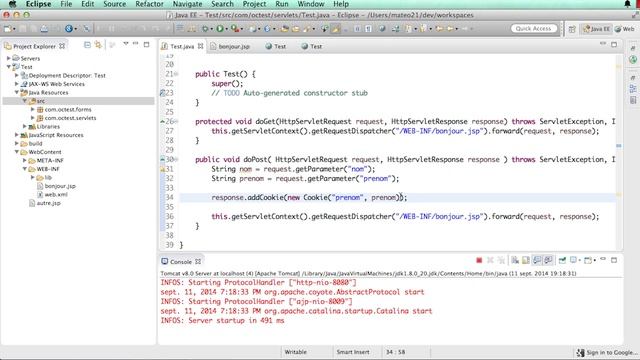
Task: Click Clear Console icon in Console toolbar
Action: click(515, 260)
